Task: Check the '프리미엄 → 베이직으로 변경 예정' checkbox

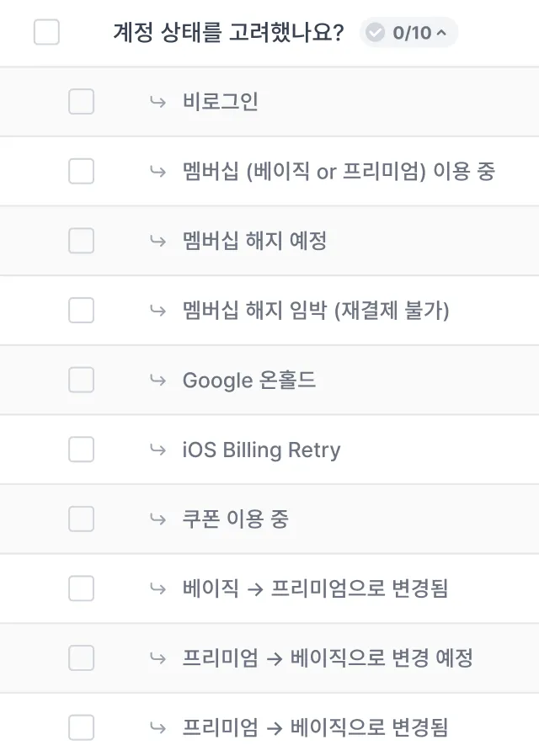Action: tap(81, 658)
